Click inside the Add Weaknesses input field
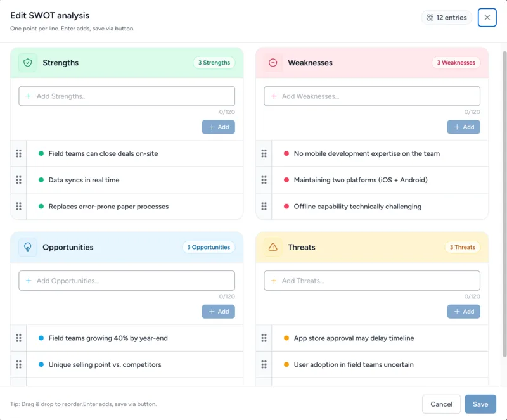This screenshot has height=420, width=507. pyautogui.click(x=371, y=96)
